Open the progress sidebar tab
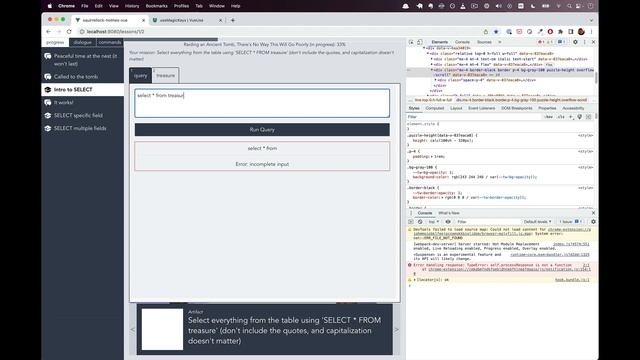 pos(55,42)
